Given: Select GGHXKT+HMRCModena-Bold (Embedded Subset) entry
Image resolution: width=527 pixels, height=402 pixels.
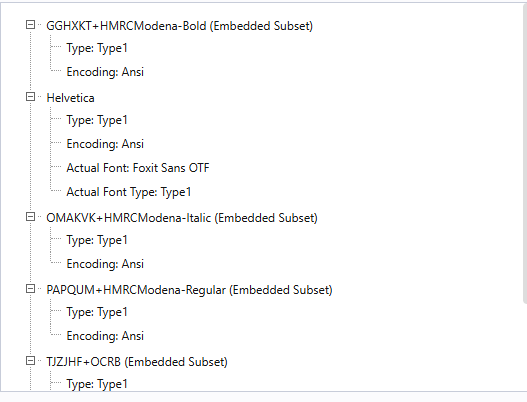Looking at the screenshot, I should pyautogui.click(x=179, y=26).
